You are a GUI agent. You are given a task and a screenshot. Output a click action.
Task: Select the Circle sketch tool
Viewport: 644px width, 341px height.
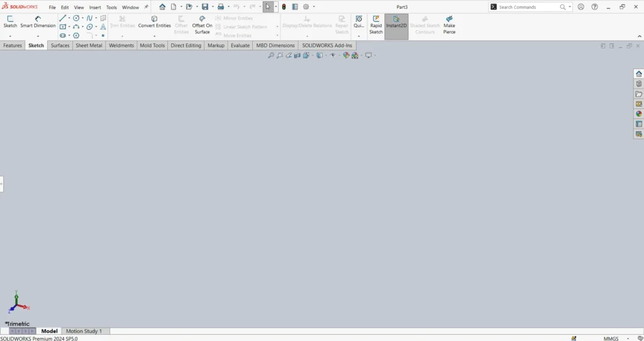76,18
